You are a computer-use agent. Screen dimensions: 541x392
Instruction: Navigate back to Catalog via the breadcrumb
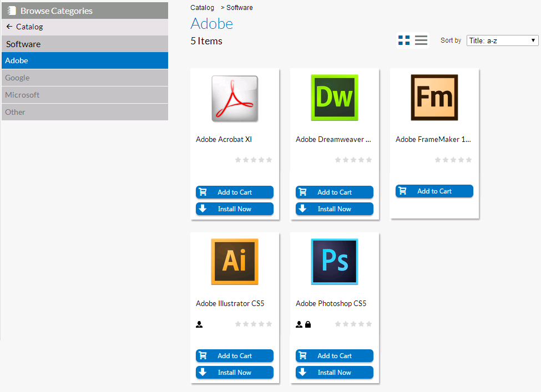(202, 7)
